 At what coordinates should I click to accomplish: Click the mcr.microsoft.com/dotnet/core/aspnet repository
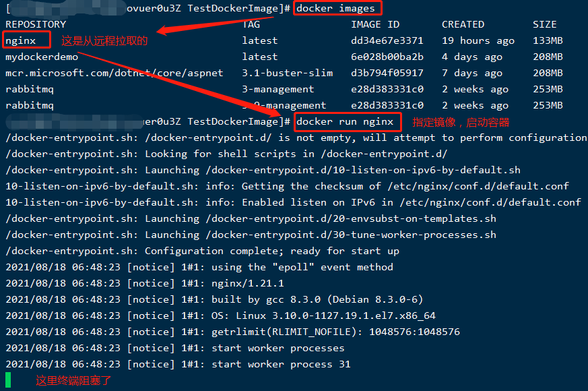[x=115, y=73]
